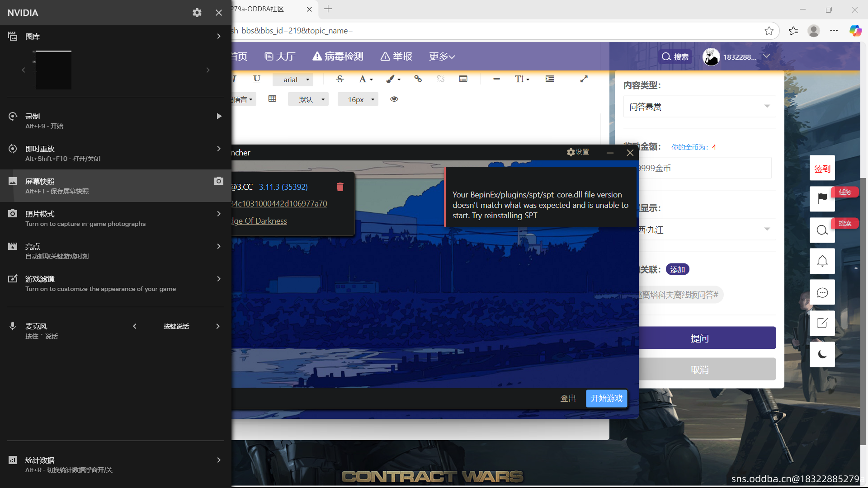Close the ODDBA社区 browser tab
Screen dimensions: 868x488
coord(309,9)
